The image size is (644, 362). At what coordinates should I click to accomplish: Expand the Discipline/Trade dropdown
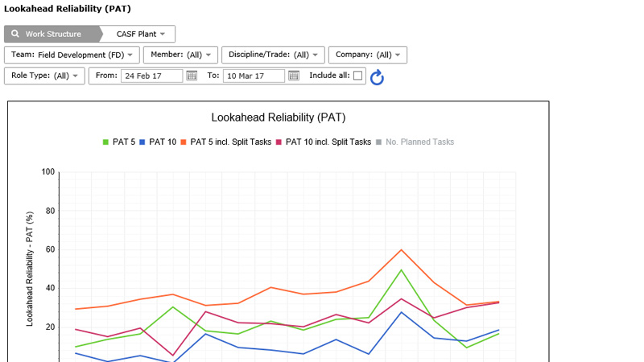click(273, 55)
